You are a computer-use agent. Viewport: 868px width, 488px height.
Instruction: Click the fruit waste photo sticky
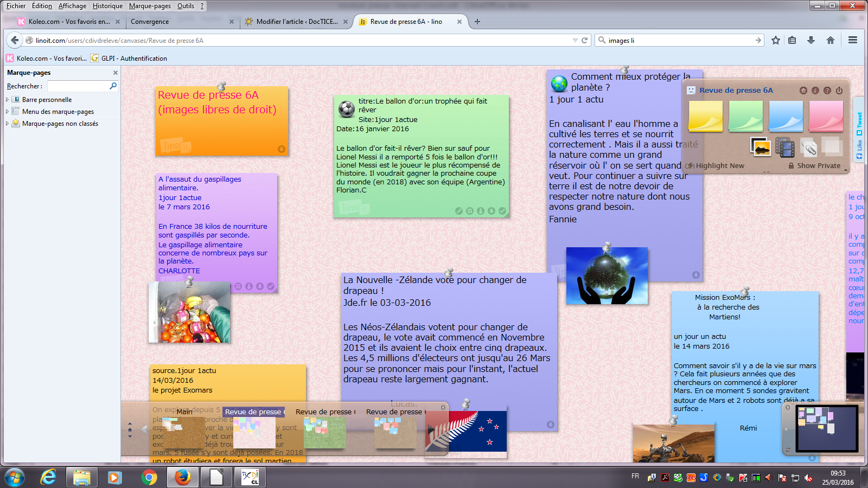coord(189,312)
